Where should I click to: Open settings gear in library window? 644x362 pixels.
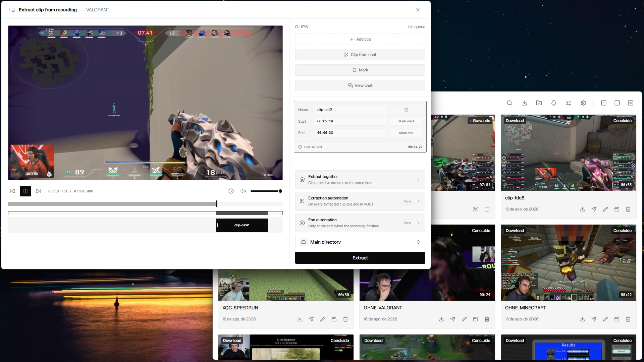[583, 103]
